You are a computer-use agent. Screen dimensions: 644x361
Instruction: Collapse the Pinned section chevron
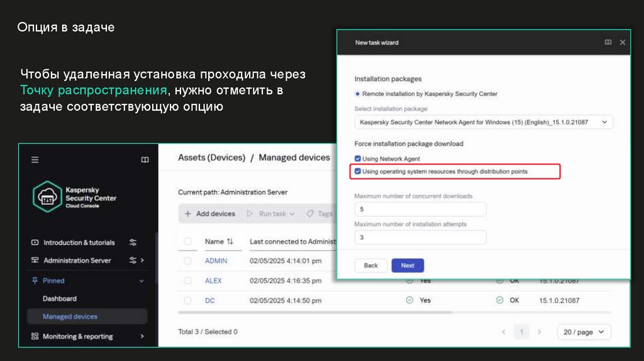(x=142, y=281)
